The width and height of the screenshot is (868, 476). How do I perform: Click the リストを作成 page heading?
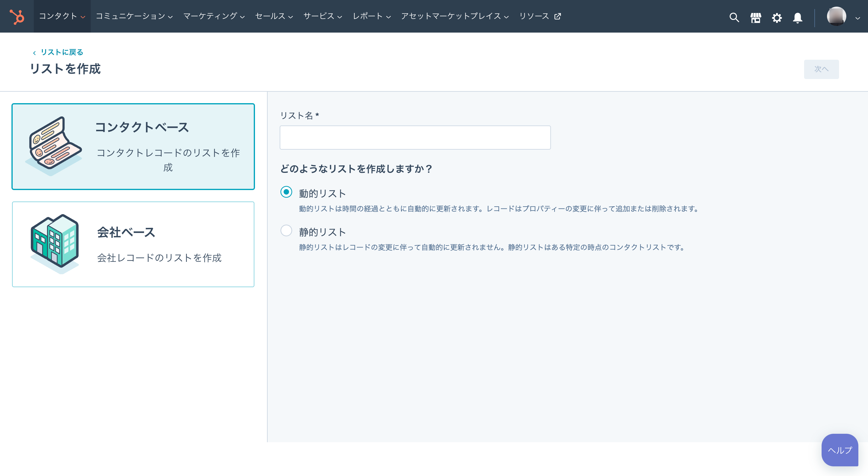pos(65,69)
